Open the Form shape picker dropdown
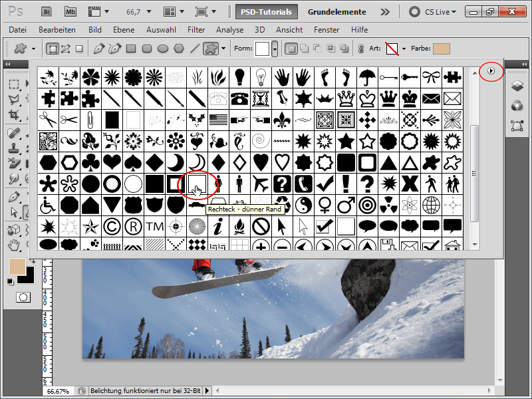Image resolution: width=532 pixels, height=399 pixels. click(275, 49)
